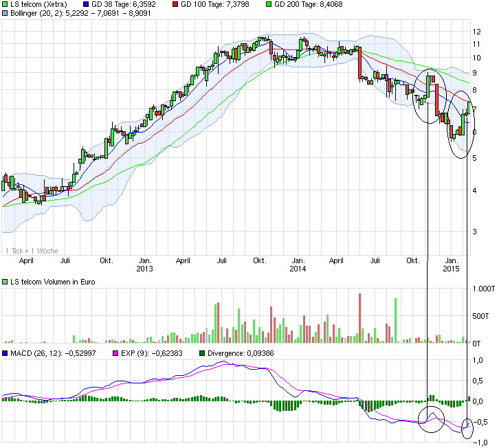Image resolution: width=499 pixels, height=448 pixels.
Task: Click the Jan. 2014 date axis label
Action: click(x=298, y=265)
